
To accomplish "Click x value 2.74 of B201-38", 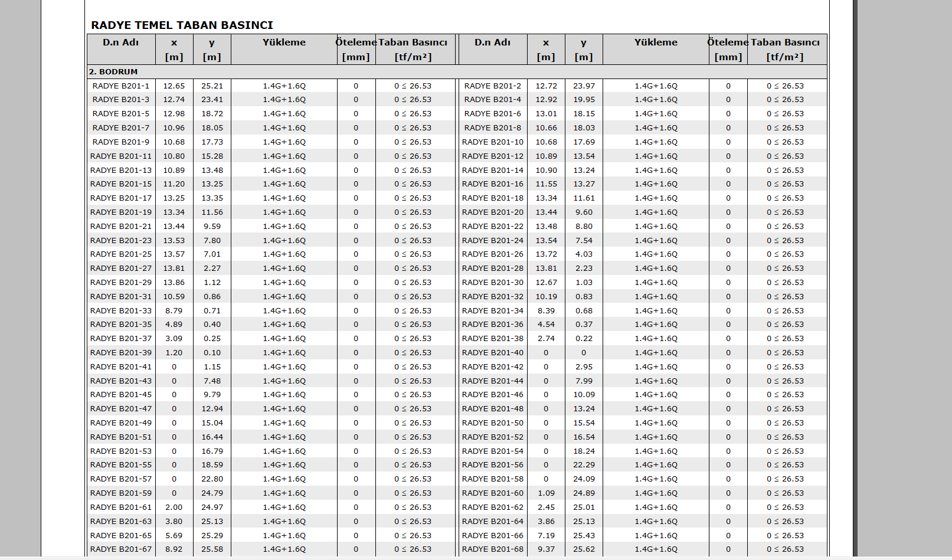I will (x=547, y=339).
